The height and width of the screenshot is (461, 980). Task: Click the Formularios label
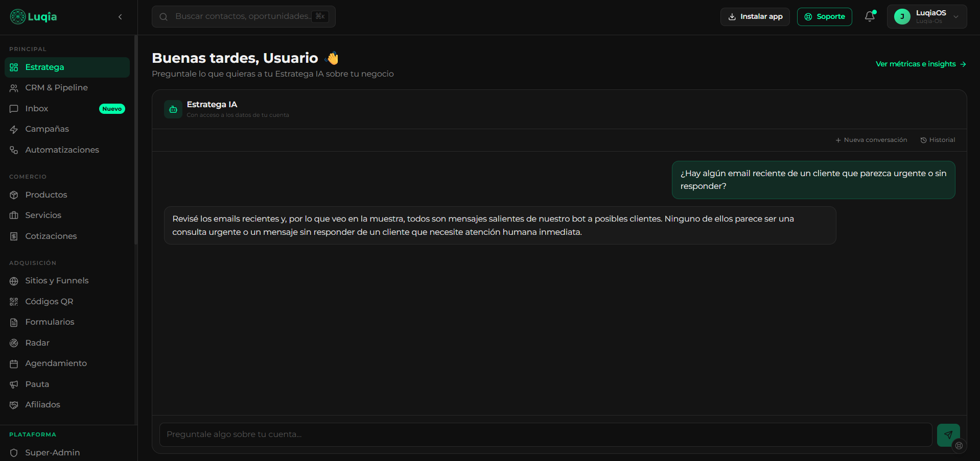[50, 322]
